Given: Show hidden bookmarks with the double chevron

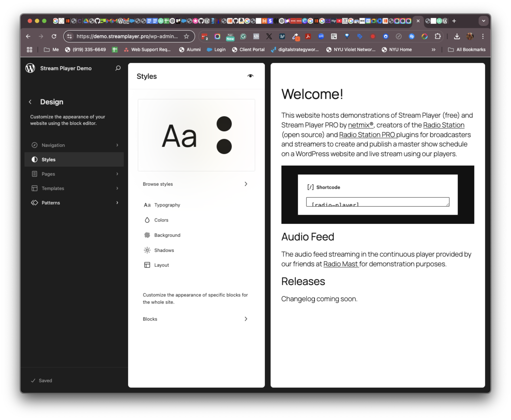Looking at the screenshot, I should point(434,50).
